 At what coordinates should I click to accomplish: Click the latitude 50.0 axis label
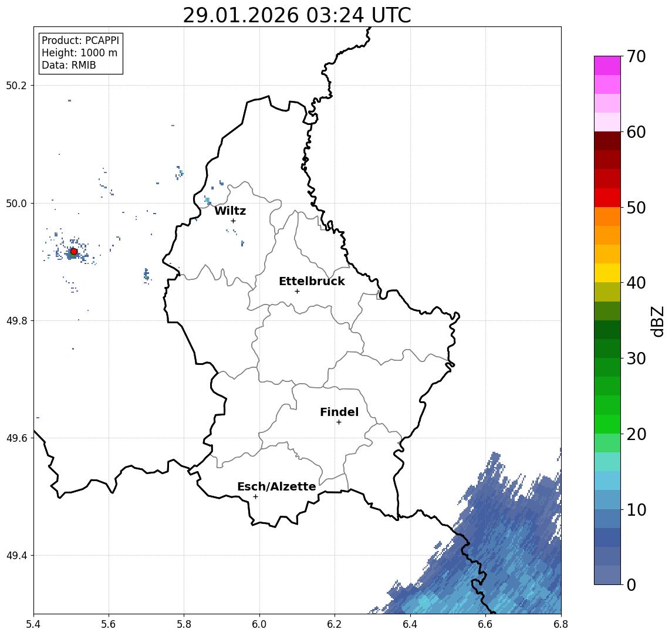point(16,203)
